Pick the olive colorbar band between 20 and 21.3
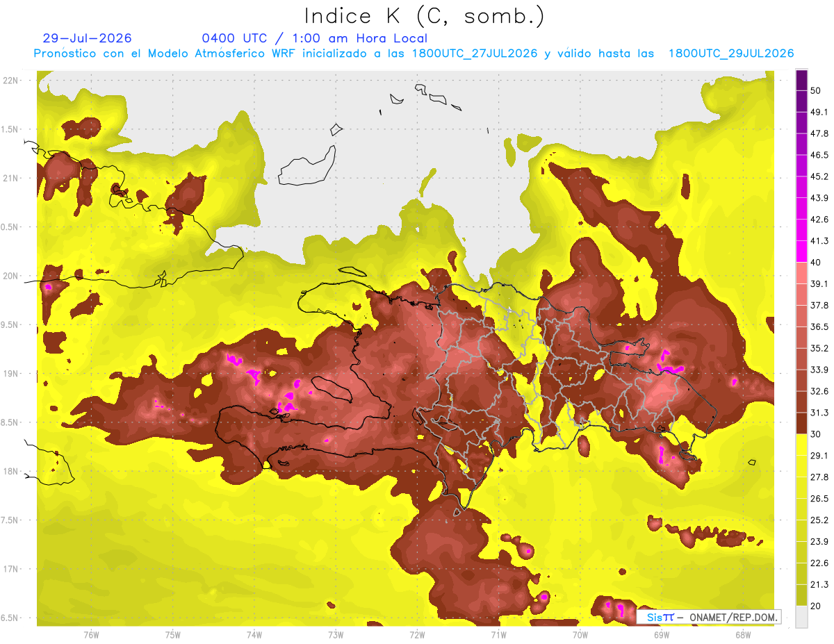 click(801, 595)
